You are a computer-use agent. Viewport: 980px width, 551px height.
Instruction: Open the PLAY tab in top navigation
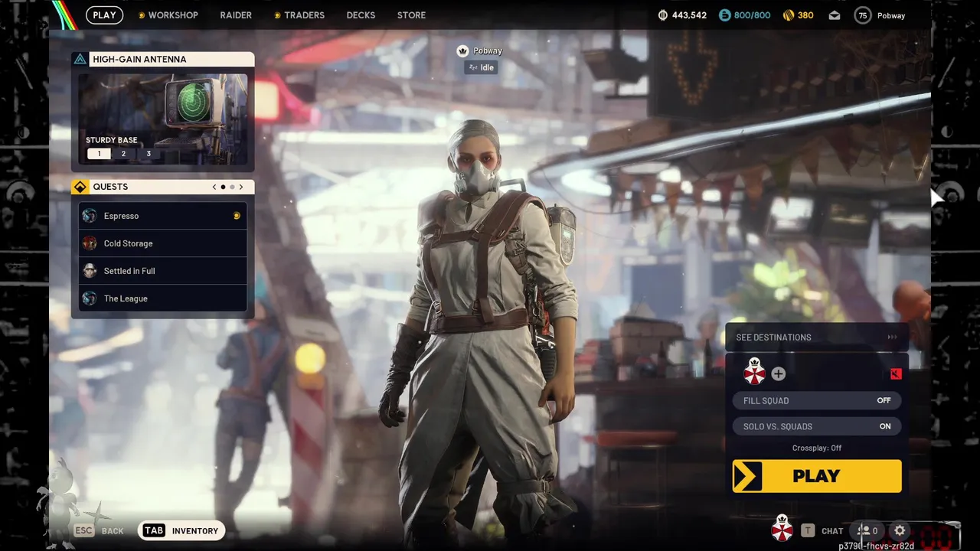[x=104, y=15]
